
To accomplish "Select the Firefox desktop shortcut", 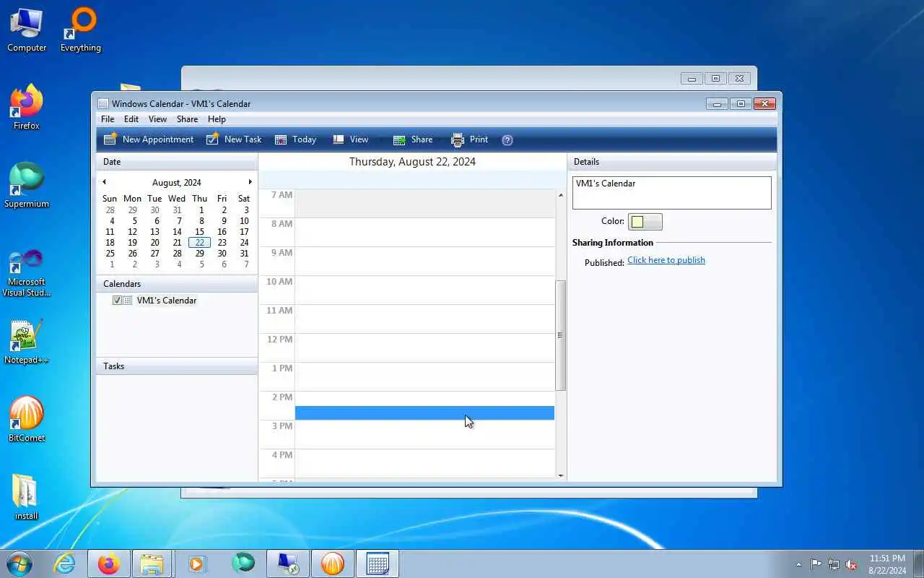I will [x=27, y=107].
